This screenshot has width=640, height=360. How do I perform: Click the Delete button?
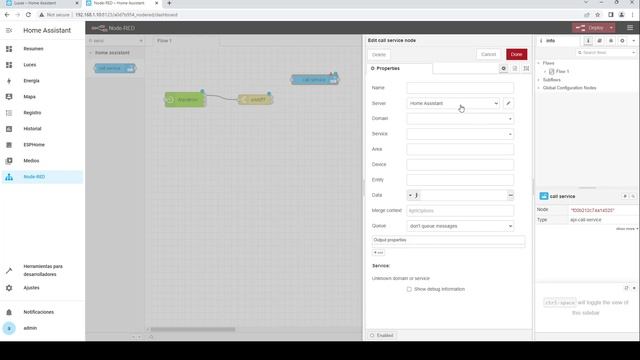point(379,55)
